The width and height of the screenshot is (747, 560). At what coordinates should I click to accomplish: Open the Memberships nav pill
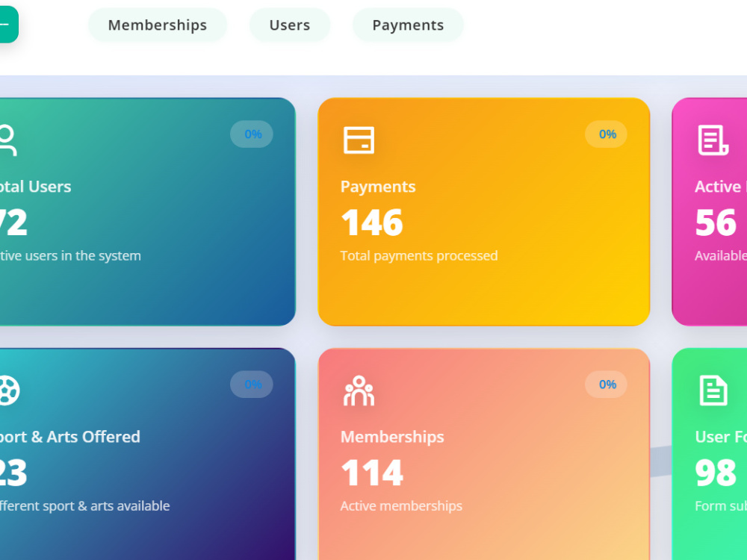point(157,25)
